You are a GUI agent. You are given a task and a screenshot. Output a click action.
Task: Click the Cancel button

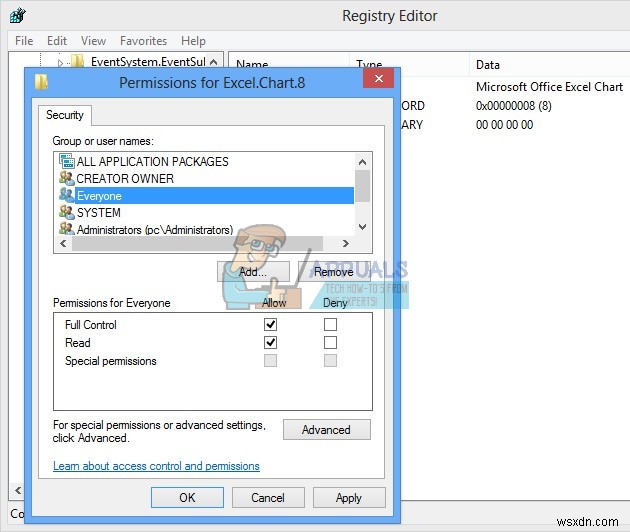268,497
